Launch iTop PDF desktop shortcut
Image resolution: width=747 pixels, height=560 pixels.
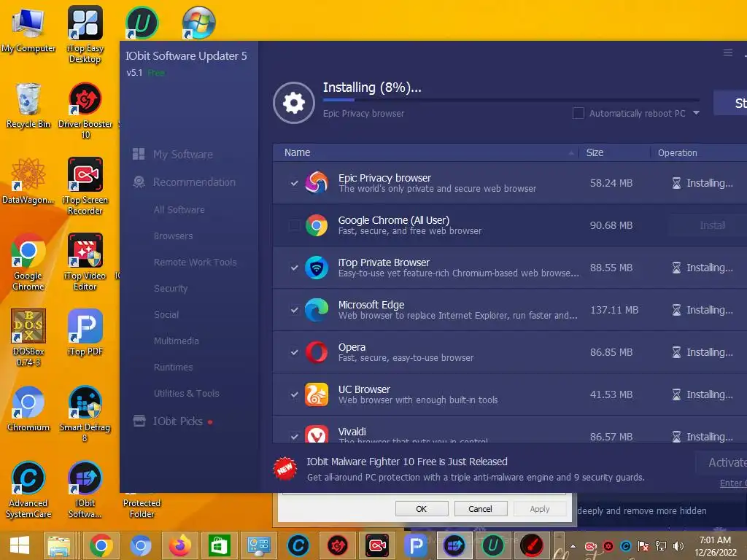click(85, 332)
